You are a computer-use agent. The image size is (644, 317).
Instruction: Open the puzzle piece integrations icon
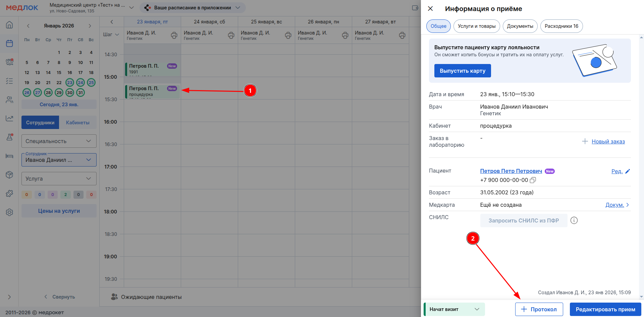tap(9, 193)
